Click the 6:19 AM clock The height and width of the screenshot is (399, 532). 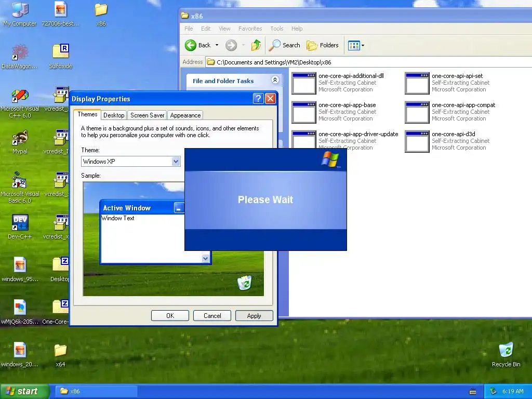pyautogui.click(x=513, y=391)
